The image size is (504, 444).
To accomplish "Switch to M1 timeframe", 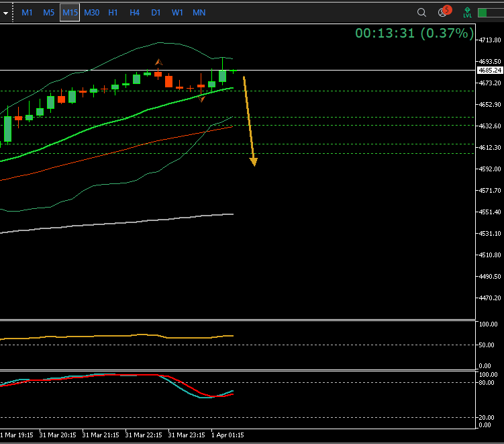I will [x=27, y=13].
